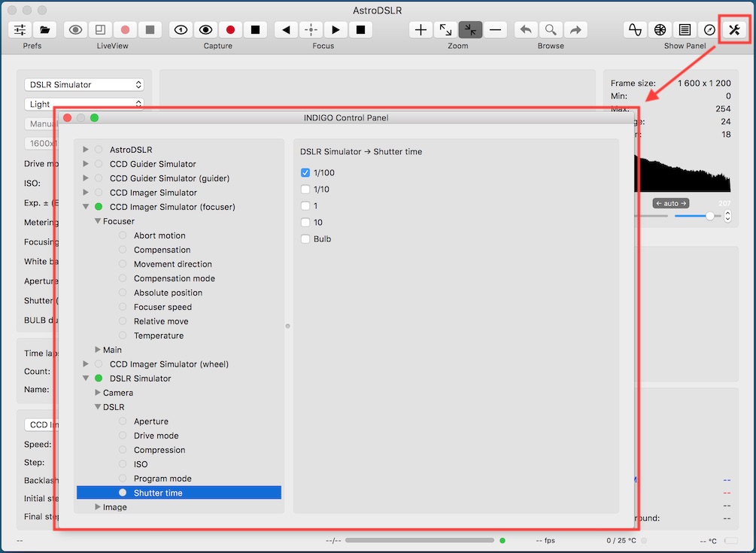
Task: Collapse the Focuser group
Action: (97, 220)
